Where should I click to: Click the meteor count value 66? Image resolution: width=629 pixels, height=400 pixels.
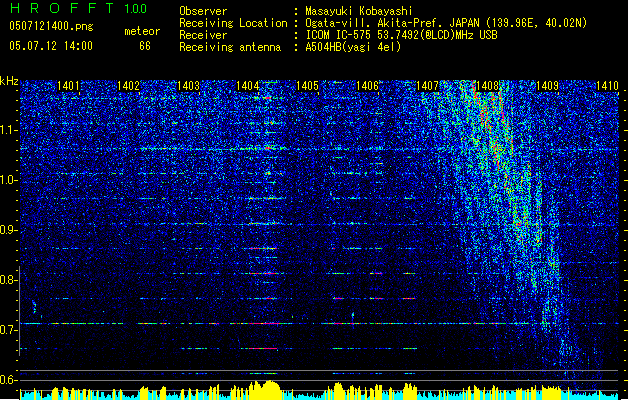[145, 46]
